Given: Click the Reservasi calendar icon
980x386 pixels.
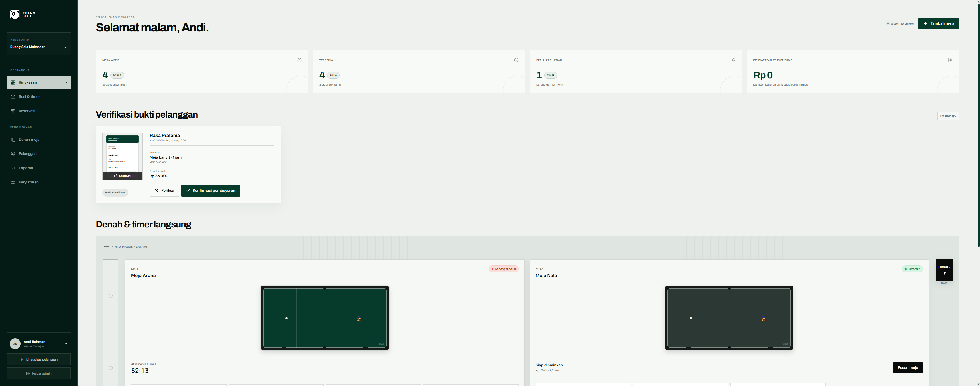Looking at the screenshot, I should point(13,111).
